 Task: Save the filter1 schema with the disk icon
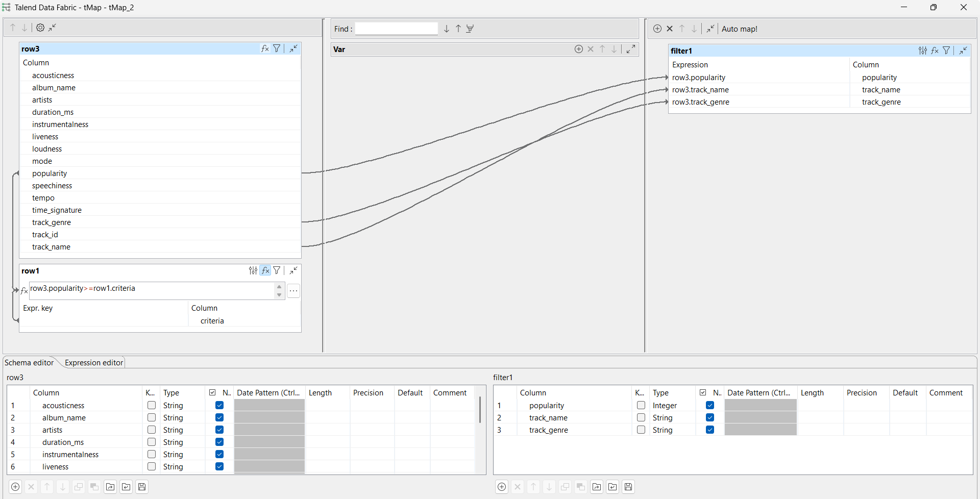(628, 487)
